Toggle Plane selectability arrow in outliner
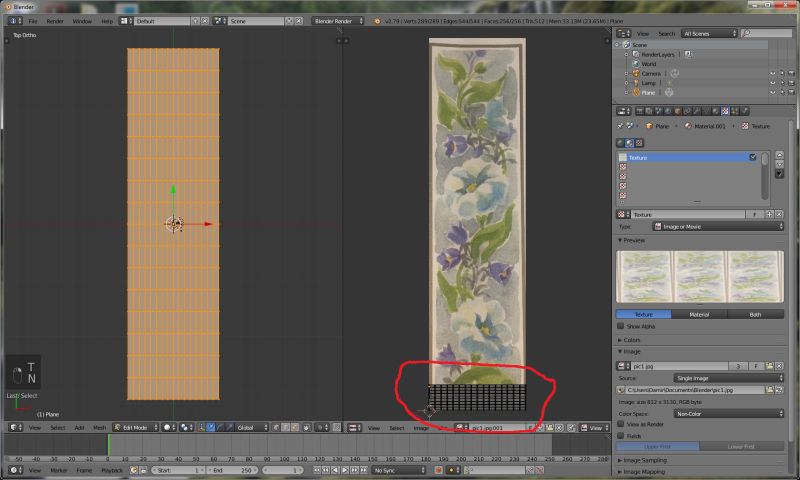 (782, 92)
